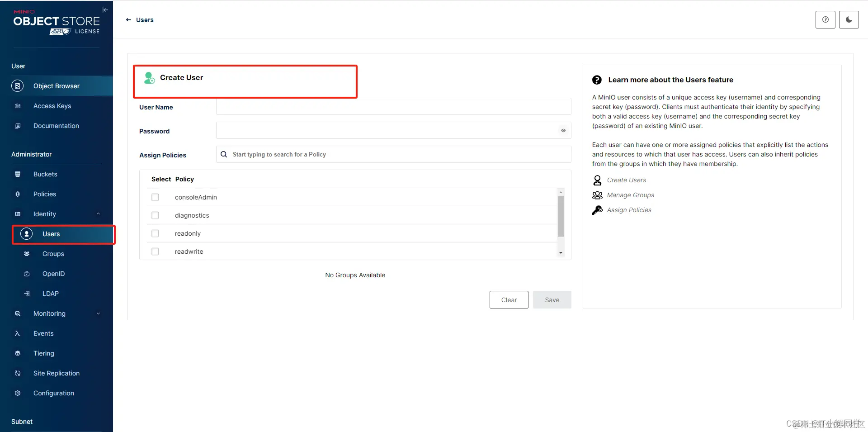The width and height of the screenshot is (868, 432).
Task: Click the Save button
Action: click(x=552, y=300)
